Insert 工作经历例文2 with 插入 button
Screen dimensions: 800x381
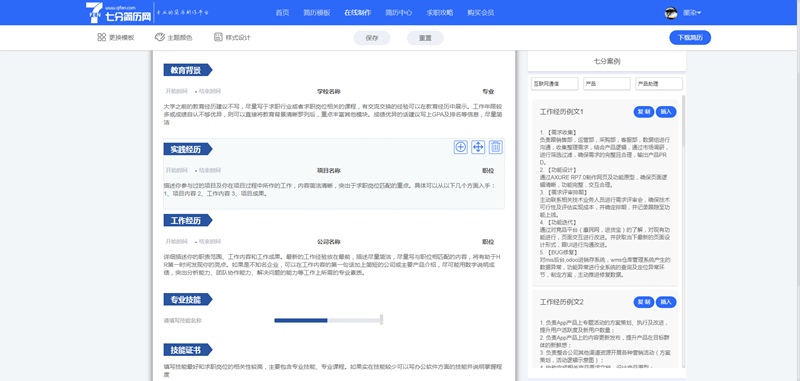pos(666,302)
